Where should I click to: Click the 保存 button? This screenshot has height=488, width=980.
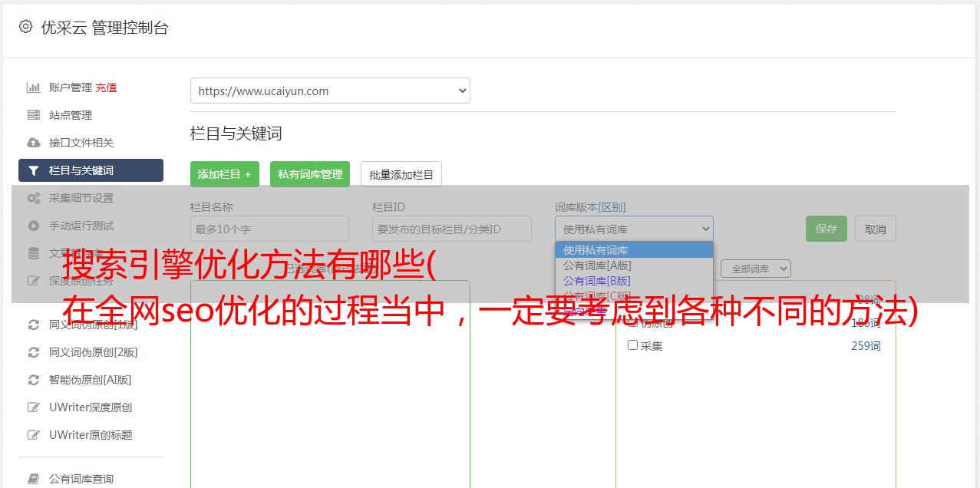point(827,229)
